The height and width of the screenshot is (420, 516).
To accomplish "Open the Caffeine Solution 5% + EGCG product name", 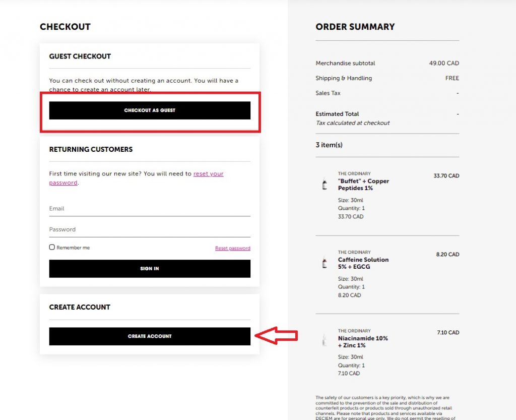I will pos(363,263).
